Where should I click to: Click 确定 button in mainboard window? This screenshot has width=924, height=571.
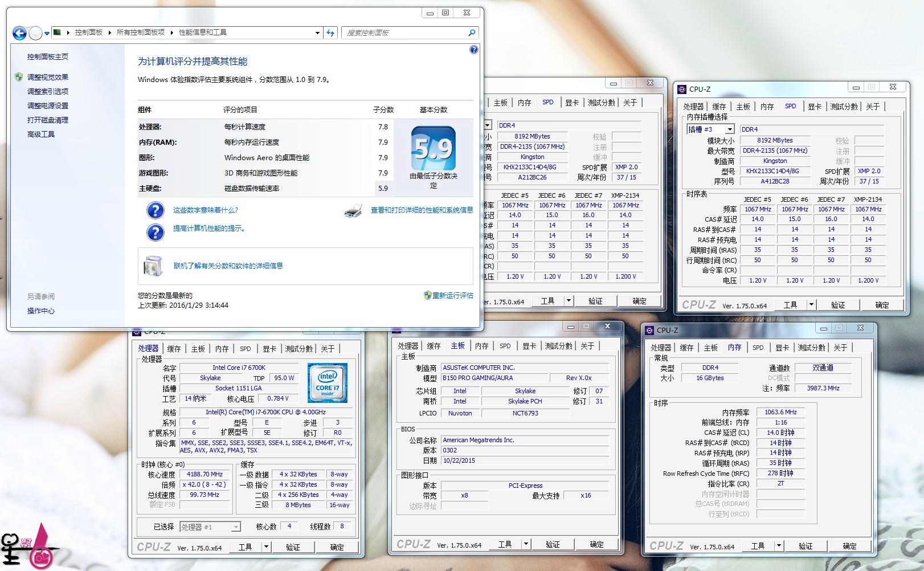pyautogui.click(x=596, y=544)
